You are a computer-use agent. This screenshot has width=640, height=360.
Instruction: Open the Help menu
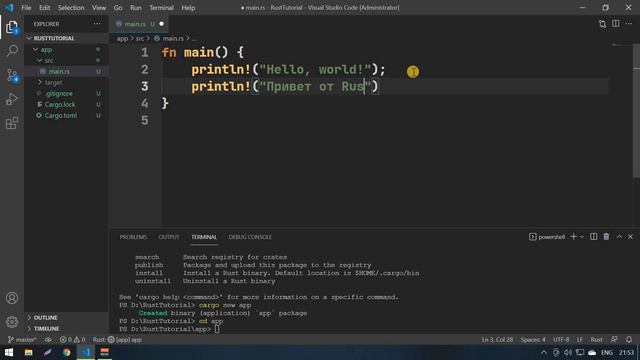pyautogui.click(x=188, y=8)
